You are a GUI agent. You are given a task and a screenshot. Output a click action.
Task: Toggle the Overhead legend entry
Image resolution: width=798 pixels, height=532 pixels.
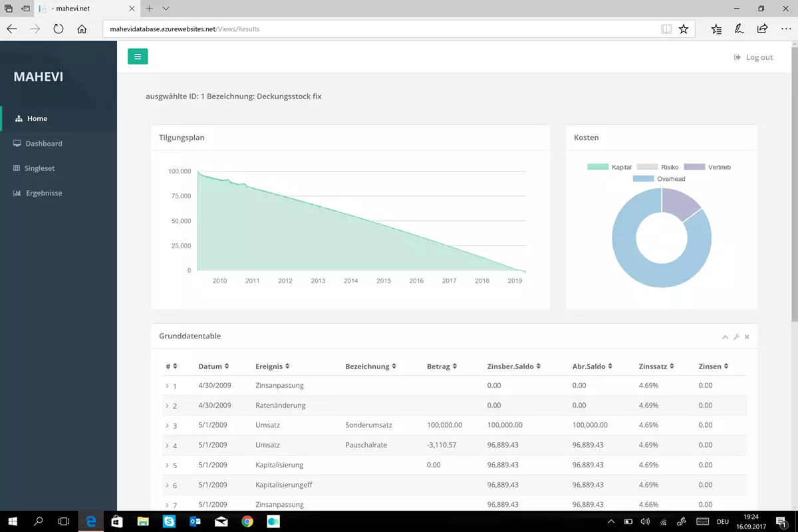click(659, 179)
